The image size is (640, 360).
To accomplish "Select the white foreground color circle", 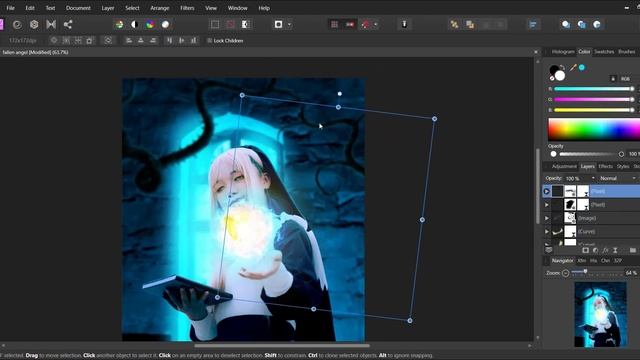I will pos(560,76).
